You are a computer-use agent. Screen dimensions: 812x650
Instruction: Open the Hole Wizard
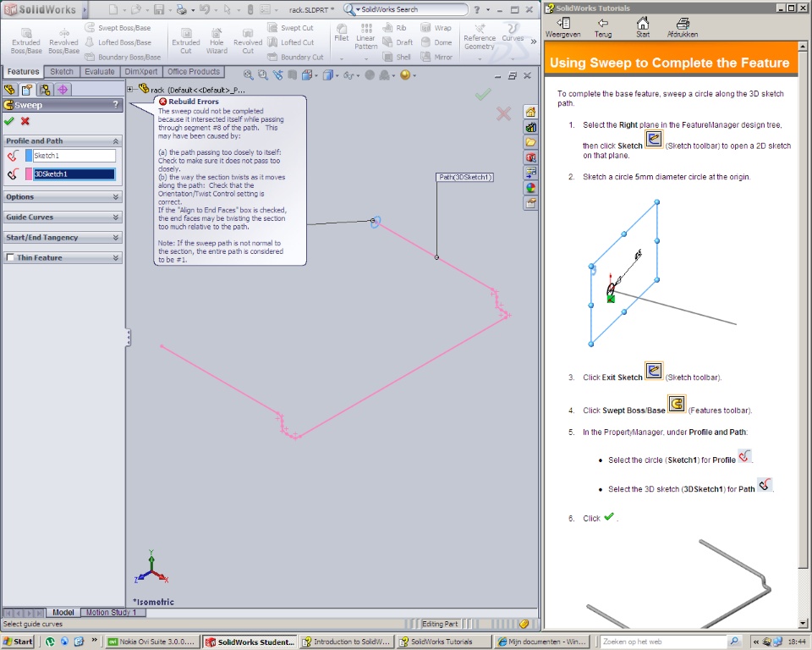217,41
